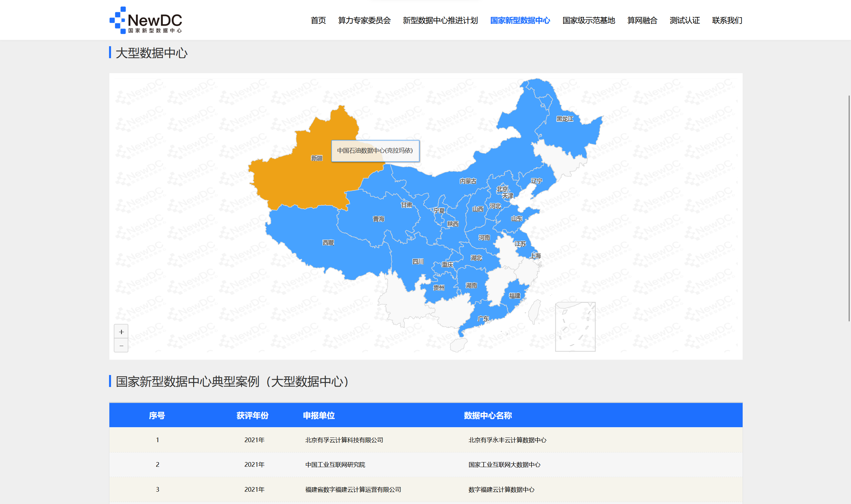Go to 新型数据中心推进计划 page
The image size is (851, 504).
point(440,21)
